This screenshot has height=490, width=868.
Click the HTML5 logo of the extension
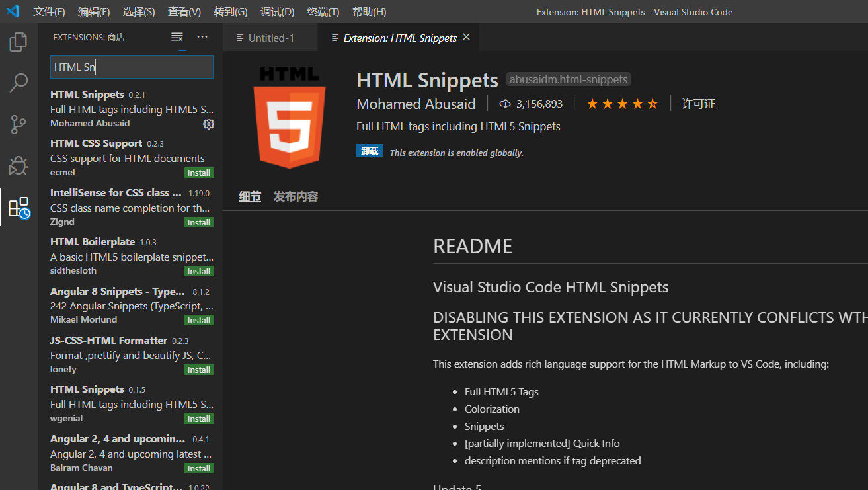tap(290, 116)
